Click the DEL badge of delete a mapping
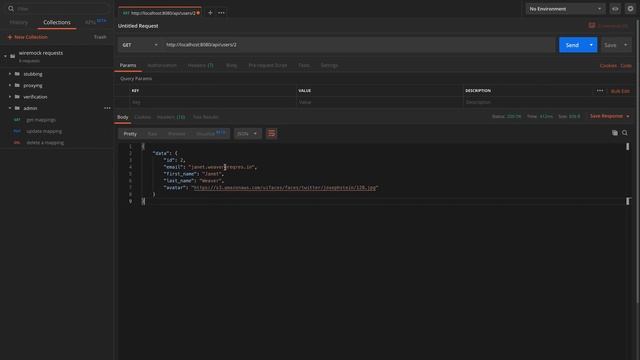The image size is (640, 360). click(x=17, y=143)
